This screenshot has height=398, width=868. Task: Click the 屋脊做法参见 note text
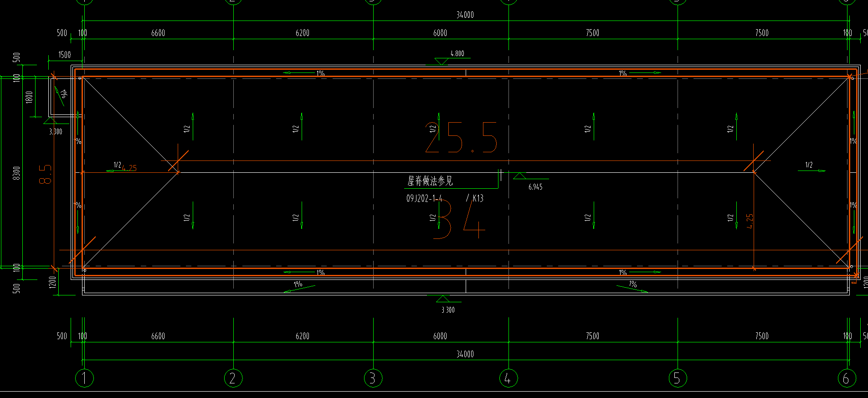point(430,181)
